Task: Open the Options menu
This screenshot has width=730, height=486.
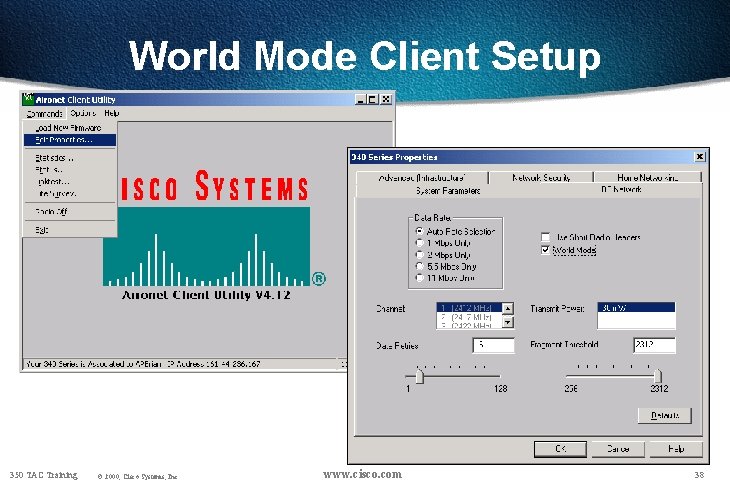Action: click(x=83, y=113)
